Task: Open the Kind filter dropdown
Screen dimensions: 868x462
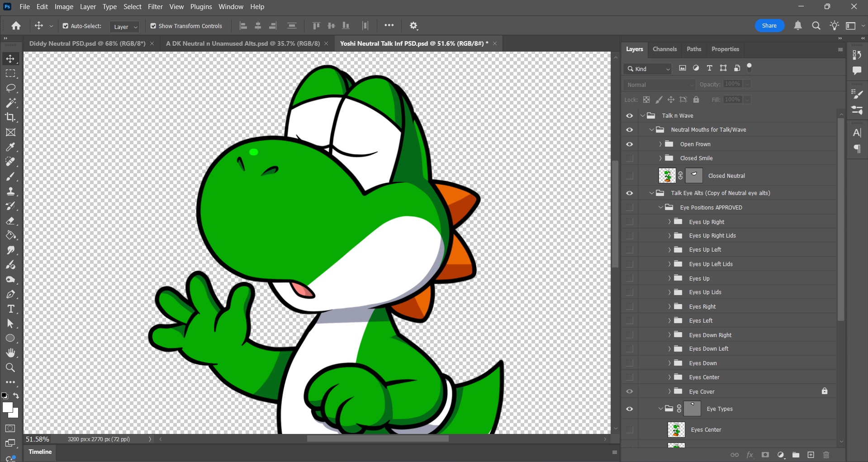Action: point(648,69)
